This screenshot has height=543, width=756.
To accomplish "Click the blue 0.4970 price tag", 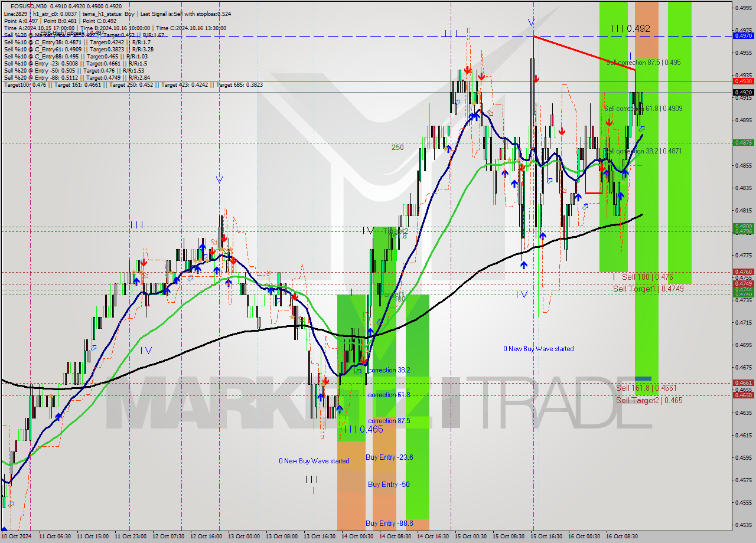I will pyautogui.click(x=742, y=36).
